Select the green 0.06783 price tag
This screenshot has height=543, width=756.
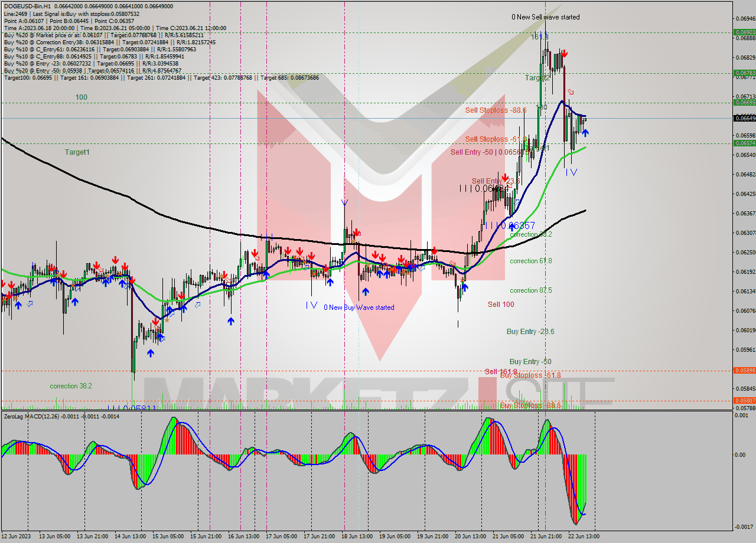tap(744, 73)
